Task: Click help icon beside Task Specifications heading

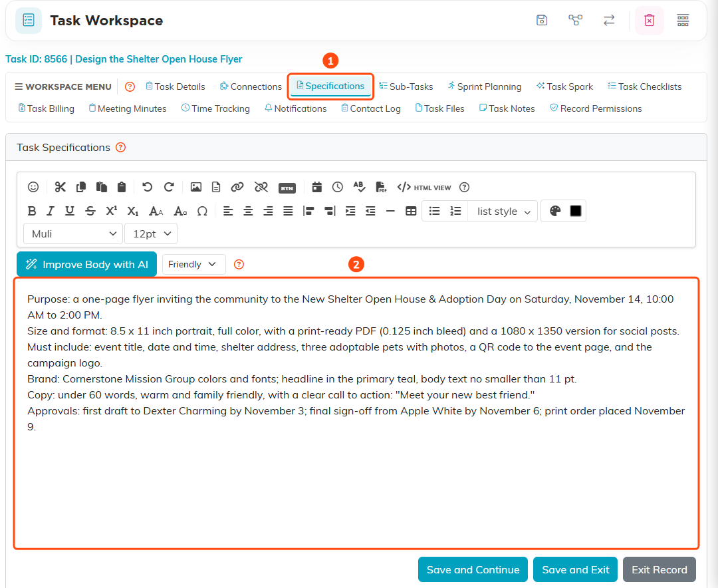Action: coord(120,148)
